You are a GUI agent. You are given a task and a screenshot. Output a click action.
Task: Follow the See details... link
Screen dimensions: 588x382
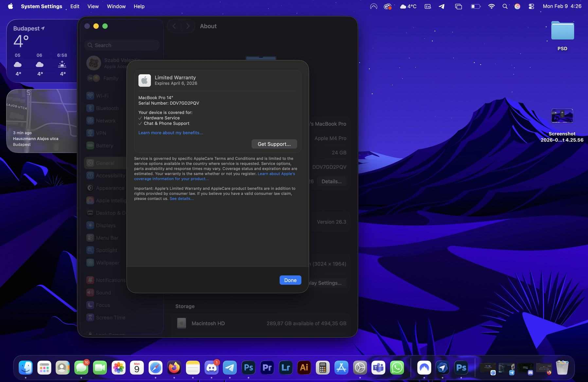pyautogui.click(x=182, y=199)
